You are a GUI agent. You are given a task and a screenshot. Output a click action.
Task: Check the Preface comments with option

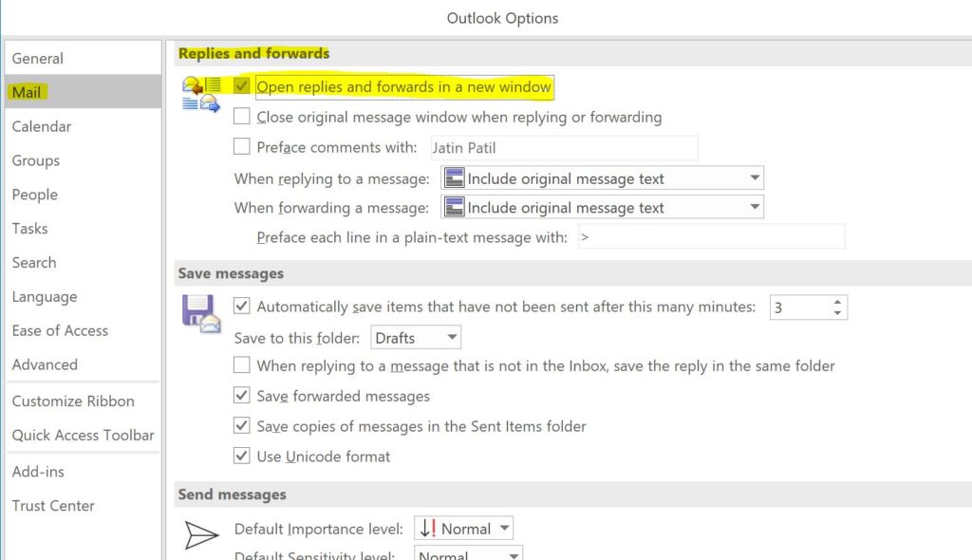(243, 148)
